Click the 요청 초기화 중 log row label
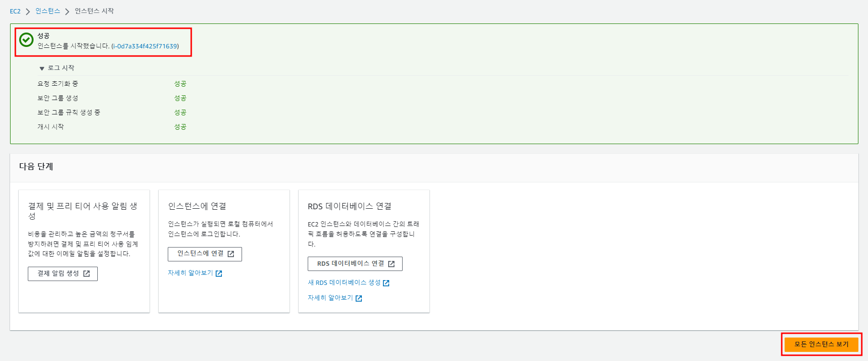 point(58,84)
